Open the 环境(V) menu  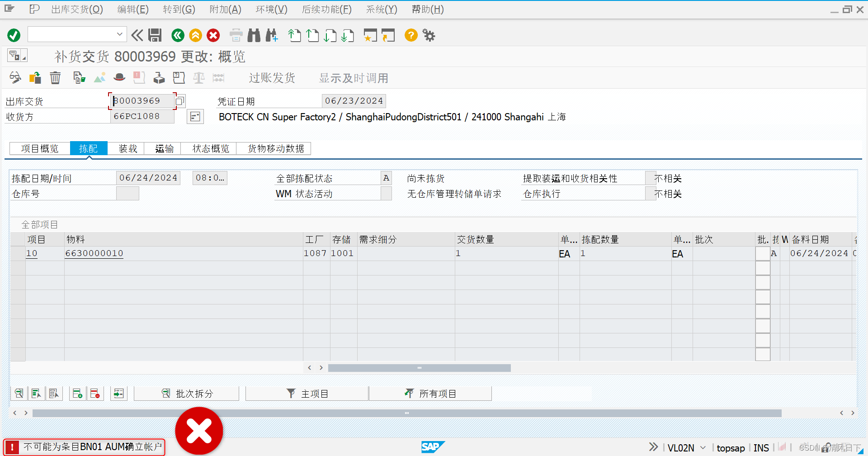point(271,9)
